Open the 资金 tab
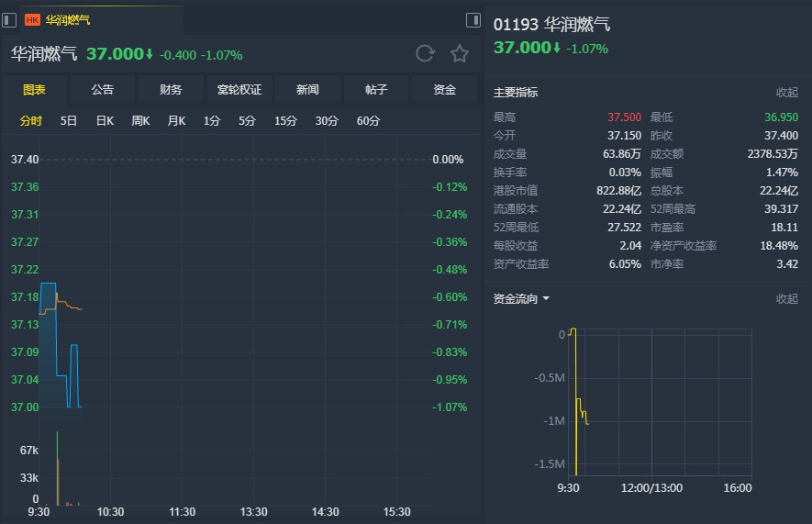 tap(444, 90)
